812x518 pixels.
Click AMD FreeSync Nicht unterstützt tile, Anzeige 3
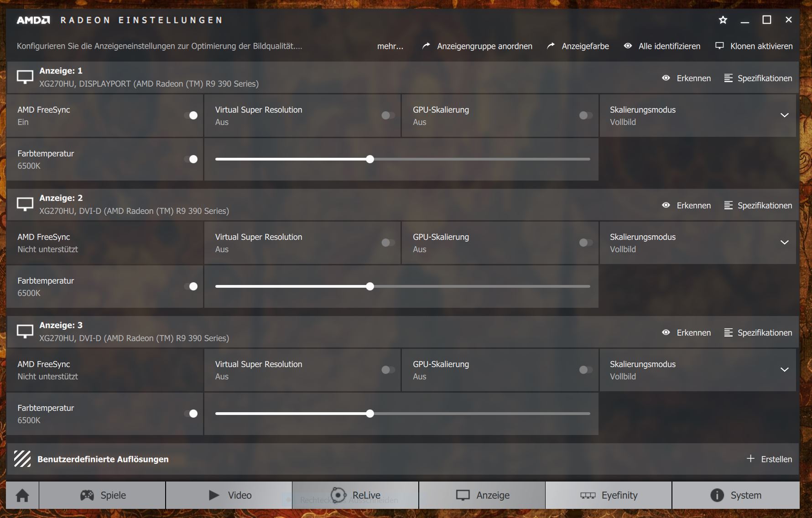pos(105,370)
